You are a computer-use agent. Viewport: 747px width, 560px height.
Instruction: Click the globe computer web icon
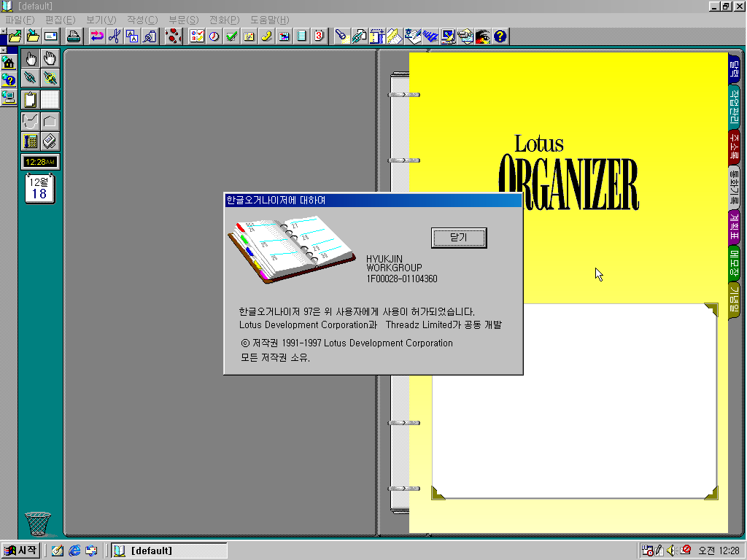(9, 98)
